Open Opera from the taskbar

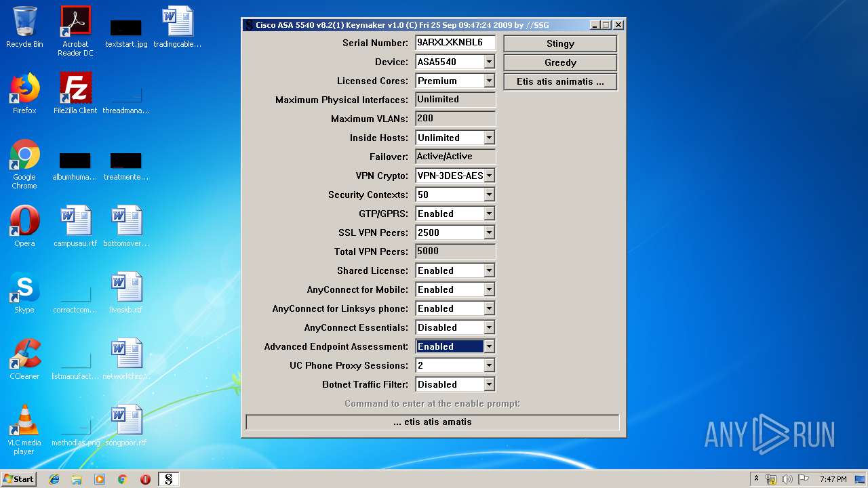tap(145, 479)
